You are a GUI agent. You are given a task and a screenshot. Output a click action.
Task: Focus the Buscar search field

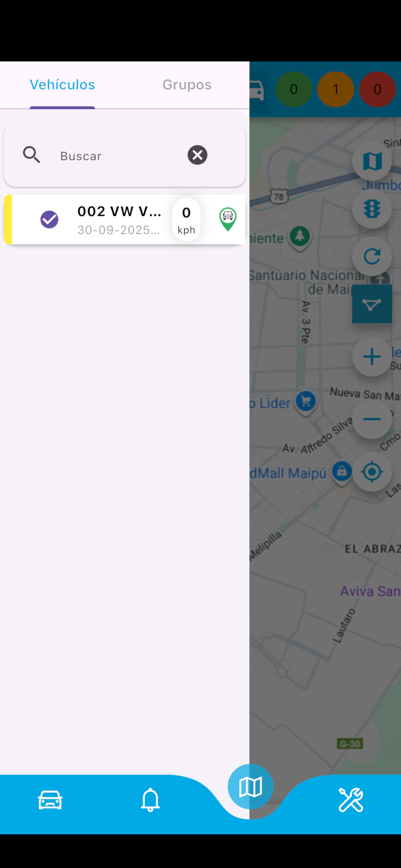tap(124, 155)
